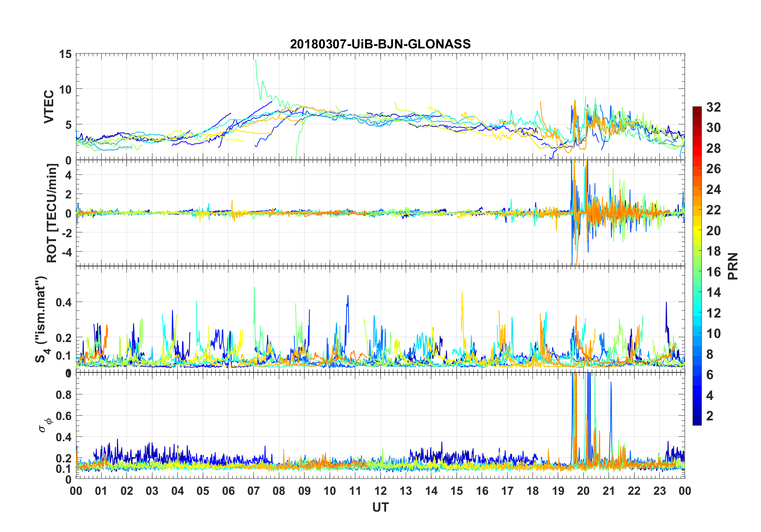Click UT axis tick label 17
This screenshot has height=532, width=761.
(507, 491)
